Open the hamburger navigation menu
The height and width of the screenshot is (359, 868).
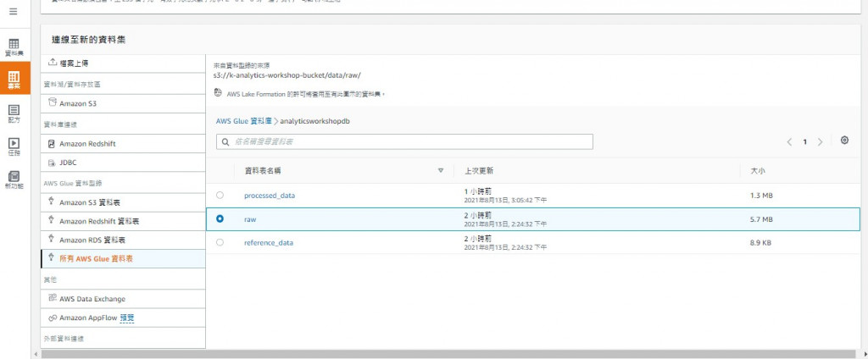[x=14, y=11]
